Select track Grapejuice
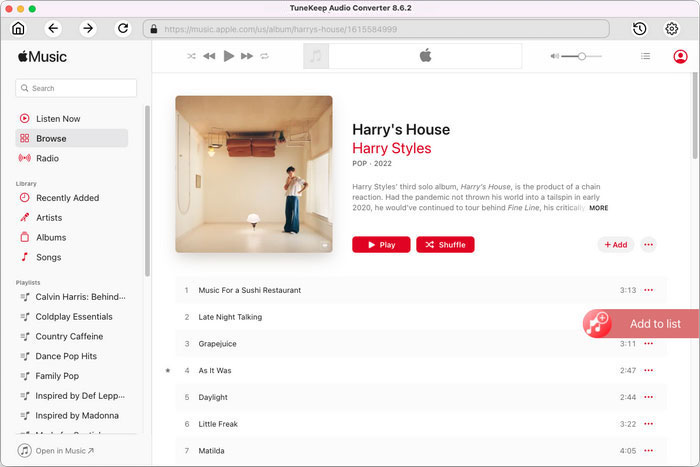Viewport: 700px width, 467px height. coord(421,344)
